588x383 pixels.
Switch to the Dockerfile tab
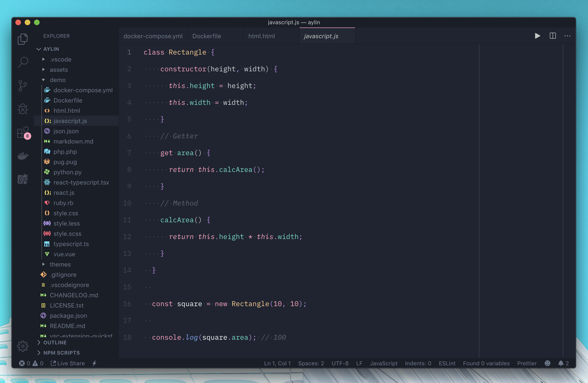(x=207, y=36)
